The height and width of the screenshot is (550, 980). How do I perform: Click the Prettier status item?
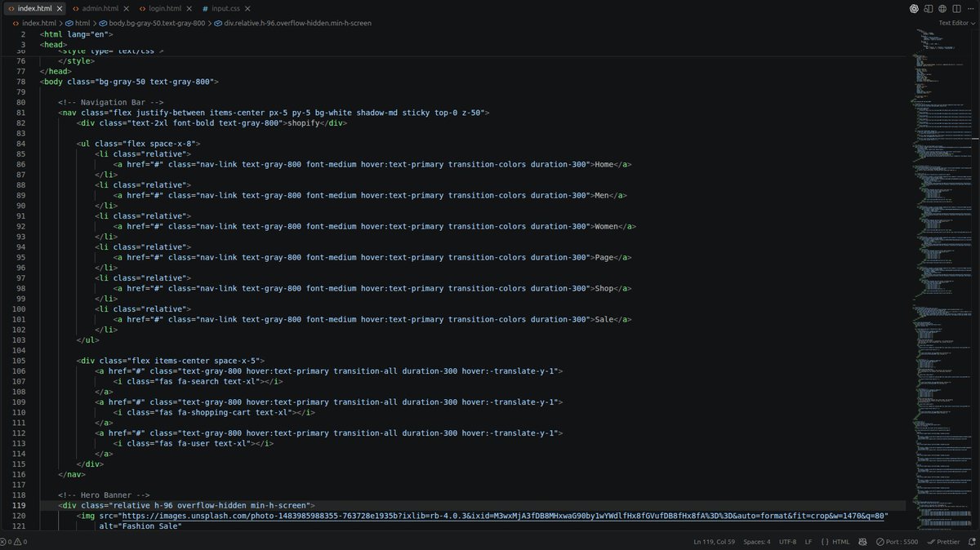(x=942, y=542)
